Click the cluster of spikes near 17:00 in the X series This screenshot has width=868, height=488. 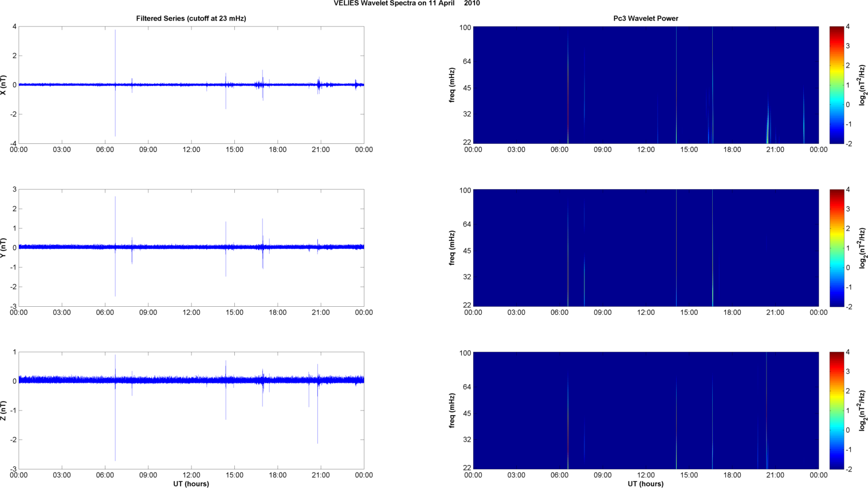tap(262, 85)
